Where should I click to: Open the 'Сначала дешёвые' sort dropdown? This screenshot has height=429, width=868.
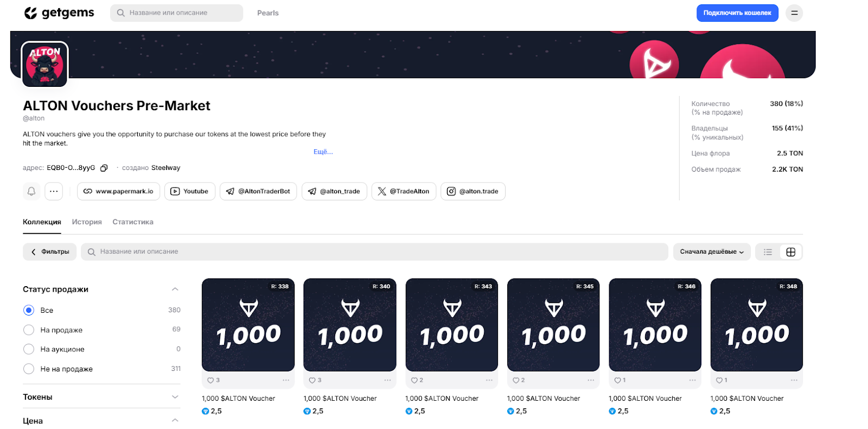[x=712, y=252]
